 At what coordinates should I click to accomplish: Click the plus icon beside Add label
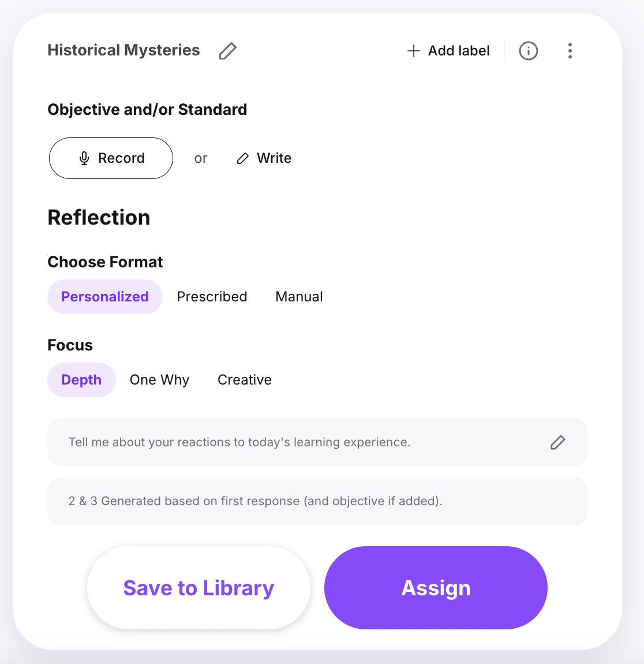pos(413,51)
